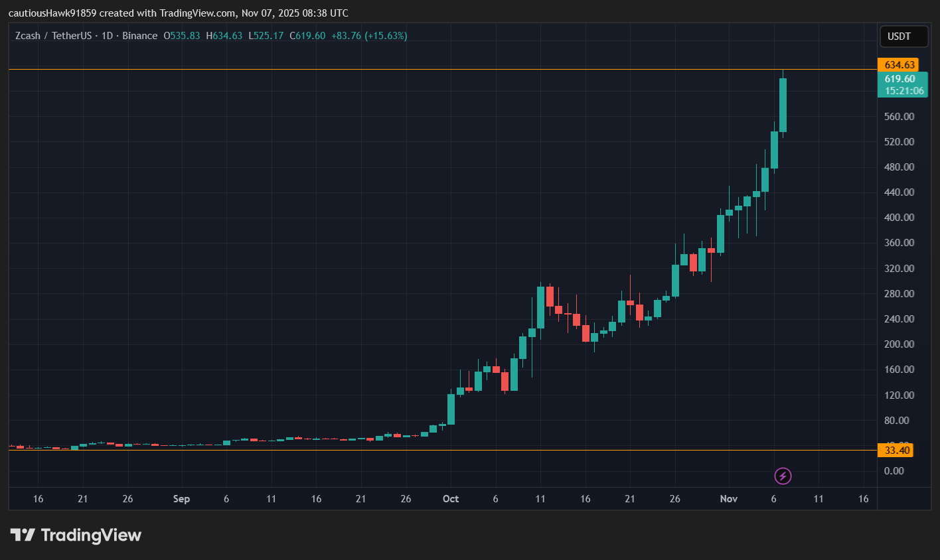Click the 320.00 level on the price scale
The height and width of the screenshot is (560, 940).
[898, 268]
